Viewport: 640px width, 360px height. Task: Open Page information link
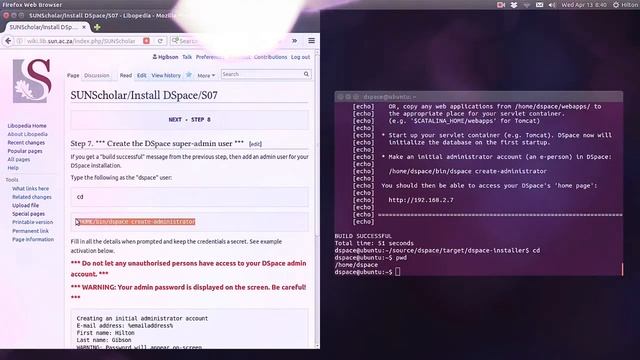pos(33,240)
